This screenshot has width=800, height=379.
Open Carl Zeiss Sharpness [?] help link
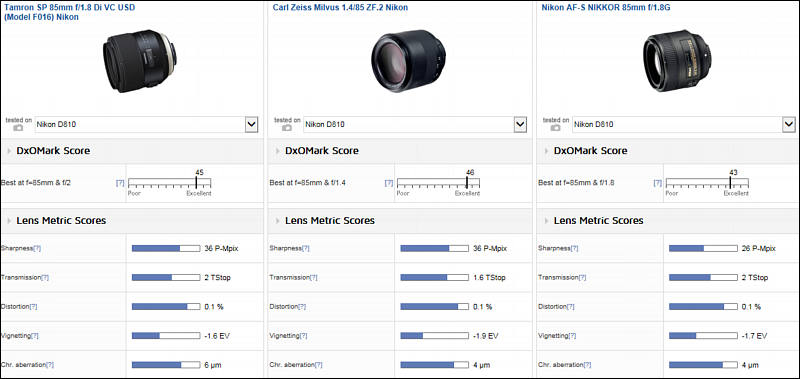(305, 248)
